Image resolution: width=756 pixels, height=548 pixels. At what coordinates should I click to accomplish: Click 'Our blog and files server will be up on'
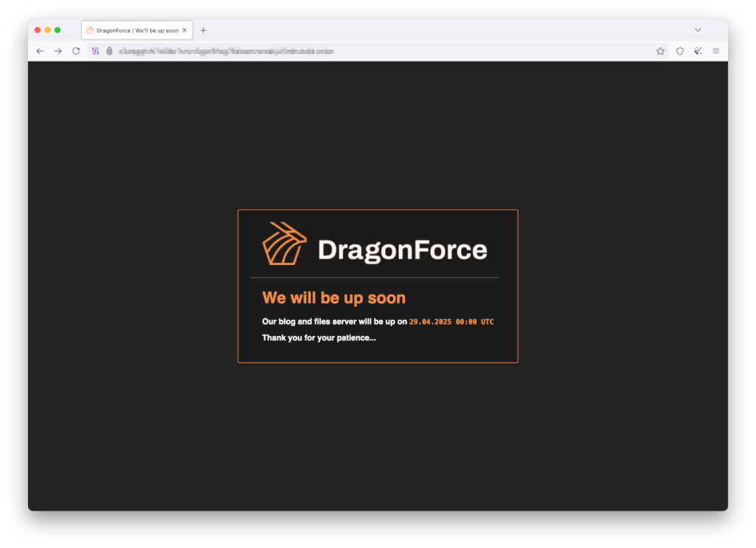pyautogui.click(x=335, y=321)
